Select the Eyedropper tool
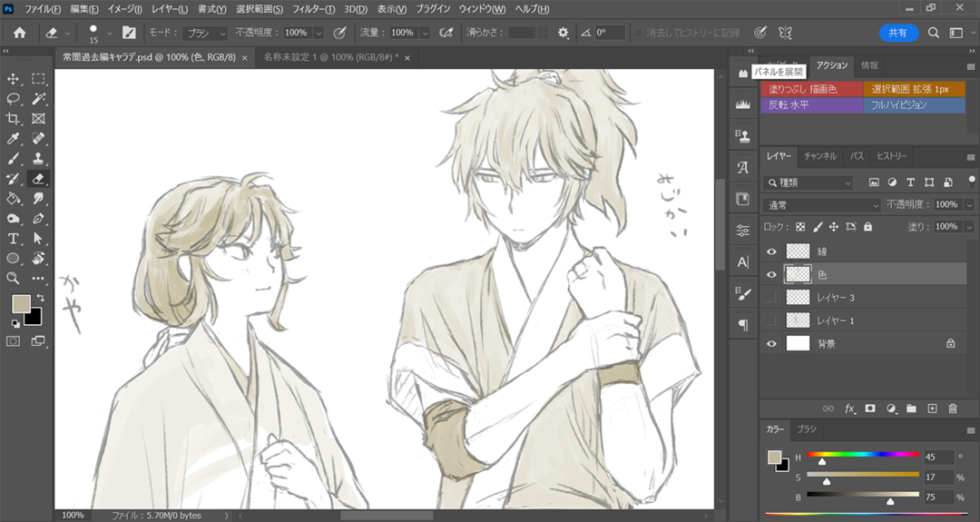The image size is (980, 522). click(14, 139)
